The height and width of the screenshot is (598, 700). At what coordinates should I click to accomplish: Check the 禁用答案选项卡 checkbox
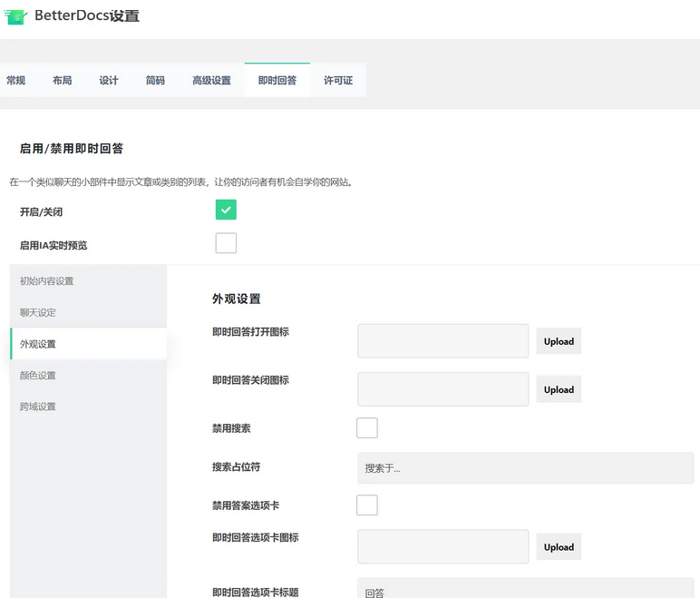[367, 505]
